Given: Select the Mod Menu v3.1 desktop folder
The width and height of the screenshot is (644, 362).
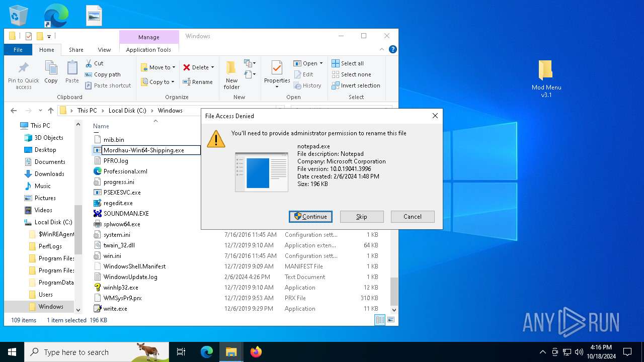Looking at the screenshot, I should coord(546,79).
